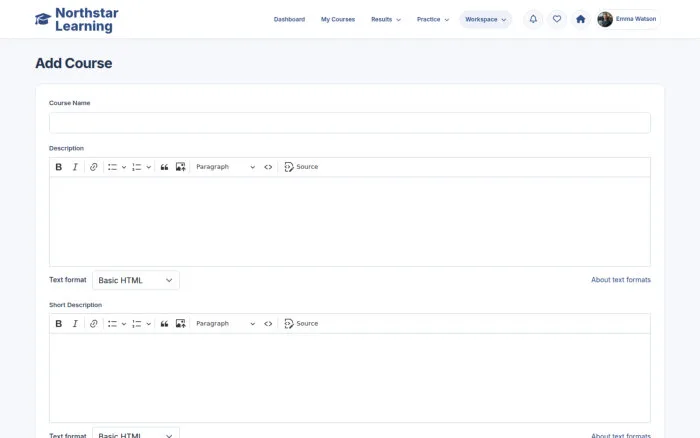Click inside the Short Description text area

coord(350,378)
